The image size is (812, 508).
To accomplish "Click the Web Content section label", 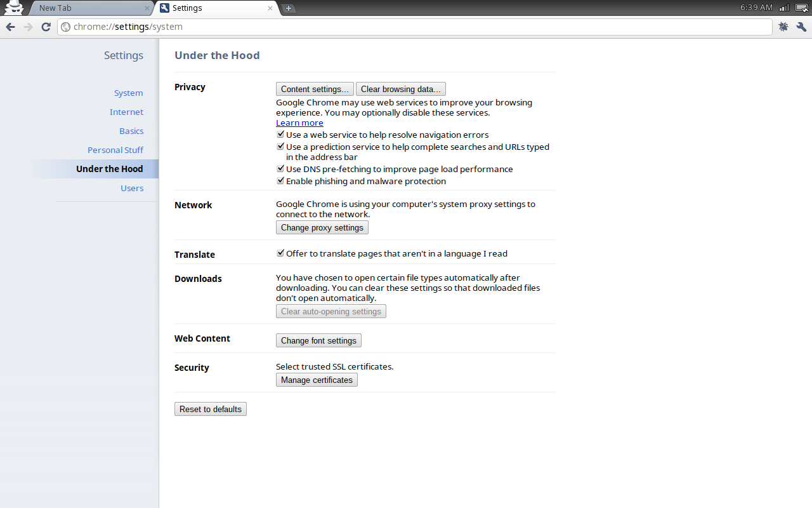I will click(202, 338).
